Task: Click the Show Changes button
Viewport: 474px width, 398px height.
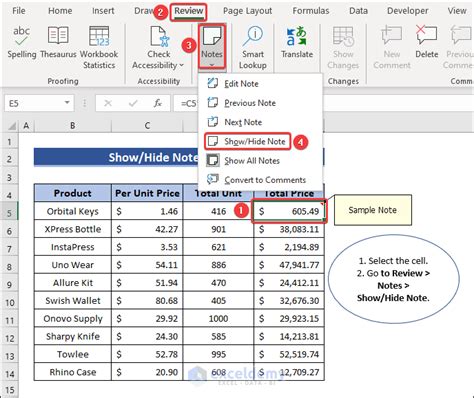Action: 343,47
